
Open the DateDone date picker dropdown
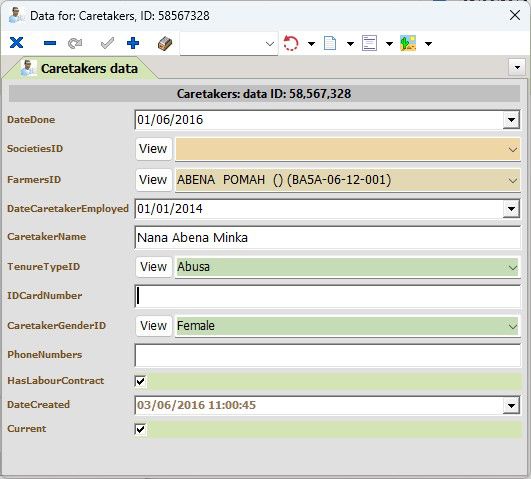pos(511,120)
